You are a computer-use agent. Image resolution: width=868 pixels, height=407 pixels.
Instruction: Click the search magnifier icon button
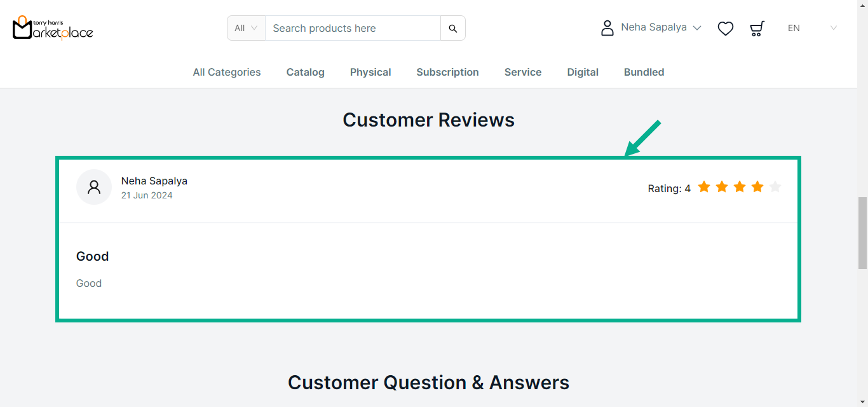click(x=453, y=29)
